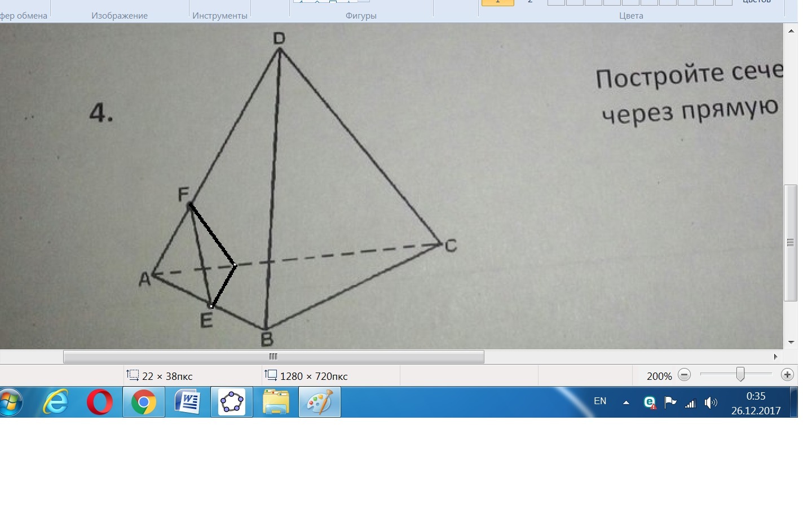Click the 1280 × 720пкс image dimensions
The width and height of the screenshot is (812, 508).
pyautogui.click(x=314, y=376)
